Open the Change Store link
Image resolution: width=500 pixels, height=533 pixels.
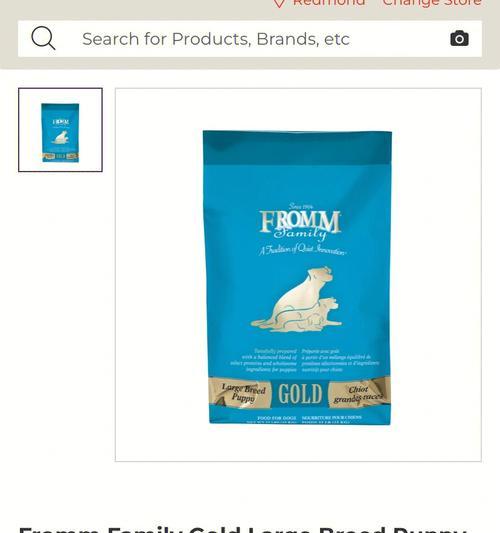432,3
